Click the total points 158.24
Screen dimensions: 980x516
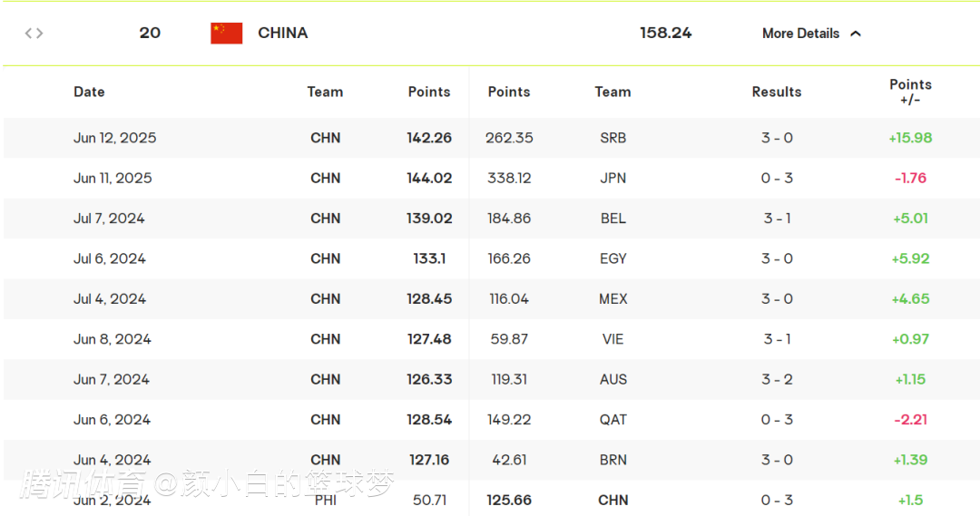point(665,33)
